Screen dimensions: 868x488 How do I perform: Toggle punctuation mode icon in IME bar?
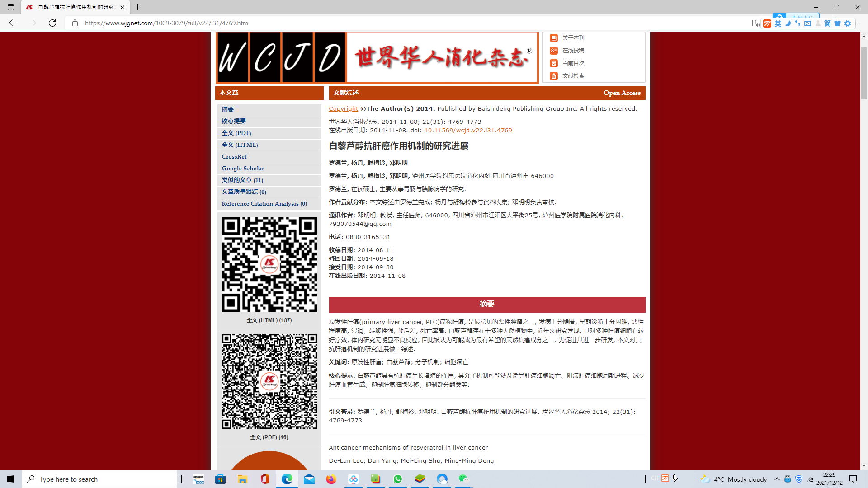[797, 23]
